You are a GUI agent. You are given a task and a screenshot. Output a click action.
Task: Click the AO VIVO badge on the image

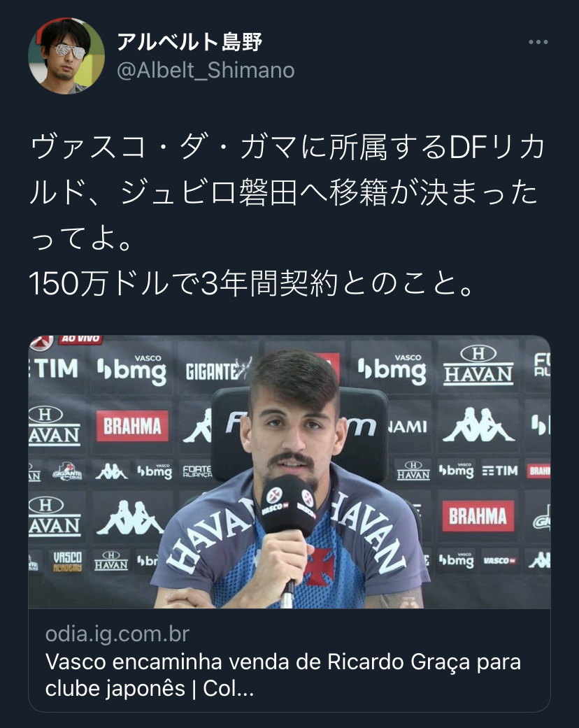(x=80, y=339)
